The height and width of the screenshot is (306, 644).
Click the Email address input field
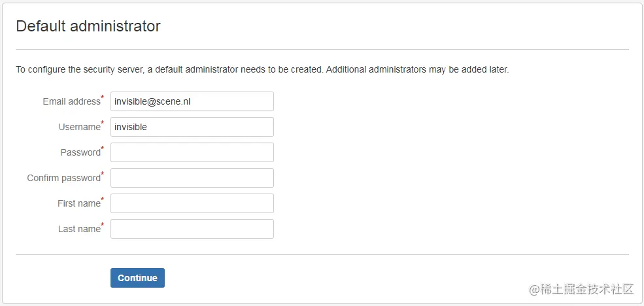coord(192,101)
